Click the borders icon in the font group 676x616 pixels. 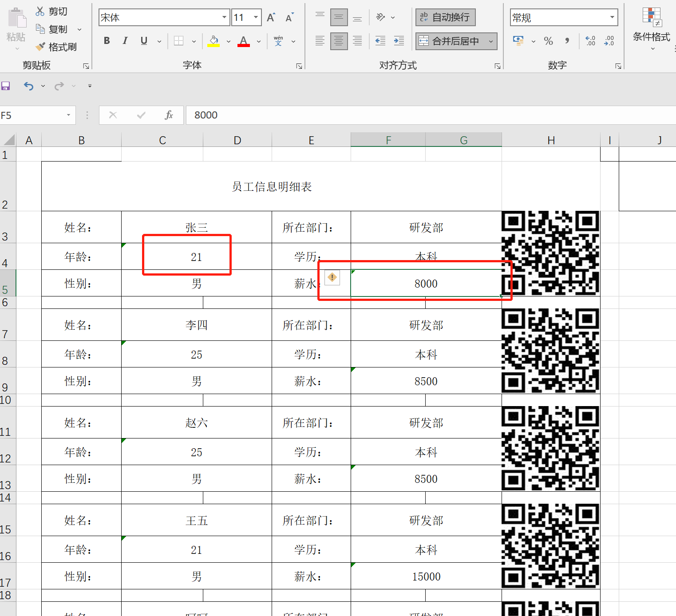(178, 40)
